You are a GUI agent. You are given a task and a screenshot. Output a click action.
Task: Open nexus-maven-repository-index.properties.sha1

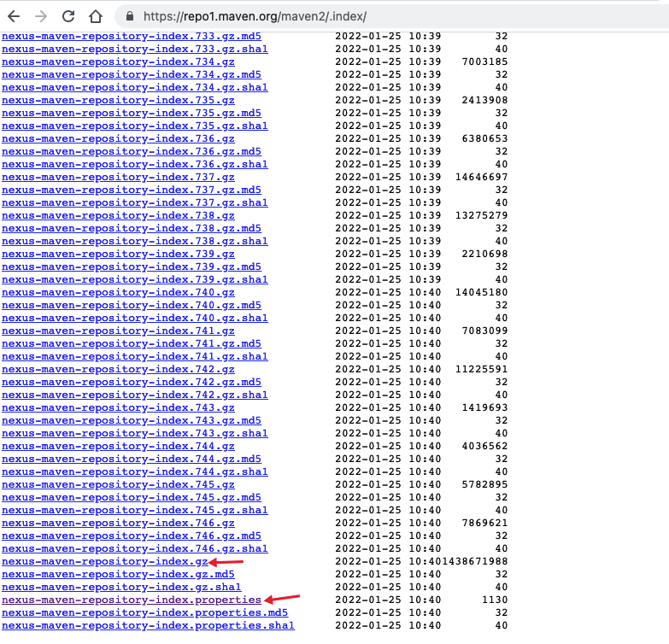pos(148,626)
